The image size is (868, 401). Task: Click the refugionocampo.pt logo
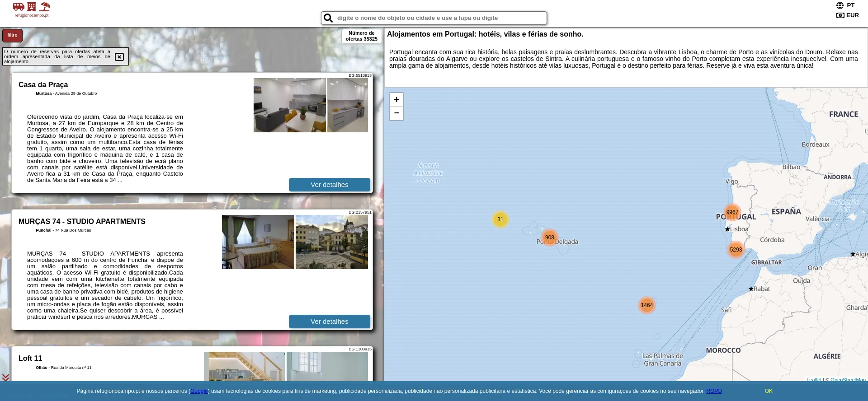click(x=31, y=9)
